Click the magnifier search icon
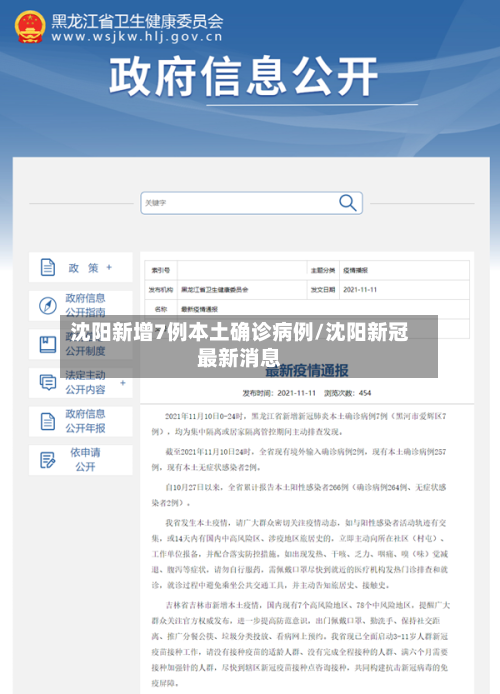Viewport: 500px width, 694px height. click(x=347, y=203)
